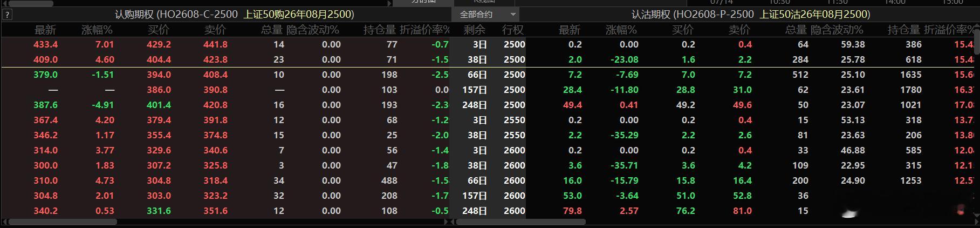Select call last price 340.2
980x228 pixels.
point(45,211)
